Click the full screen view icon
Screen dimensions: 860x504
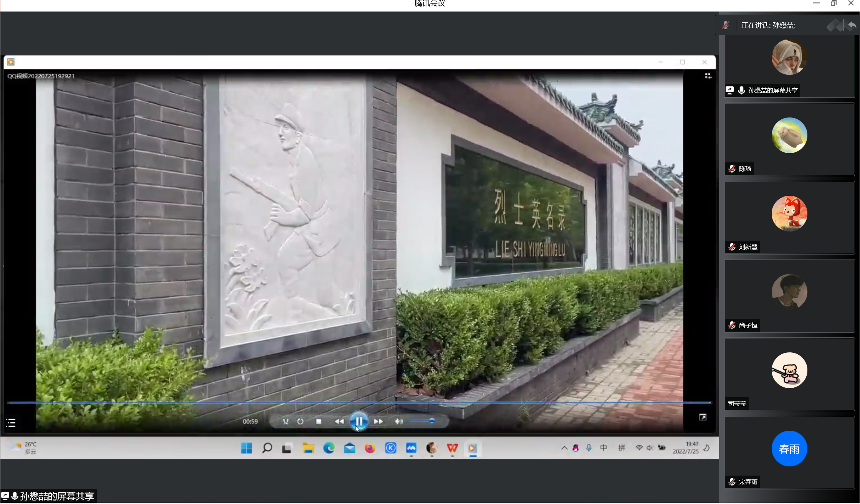coord(703,417)
